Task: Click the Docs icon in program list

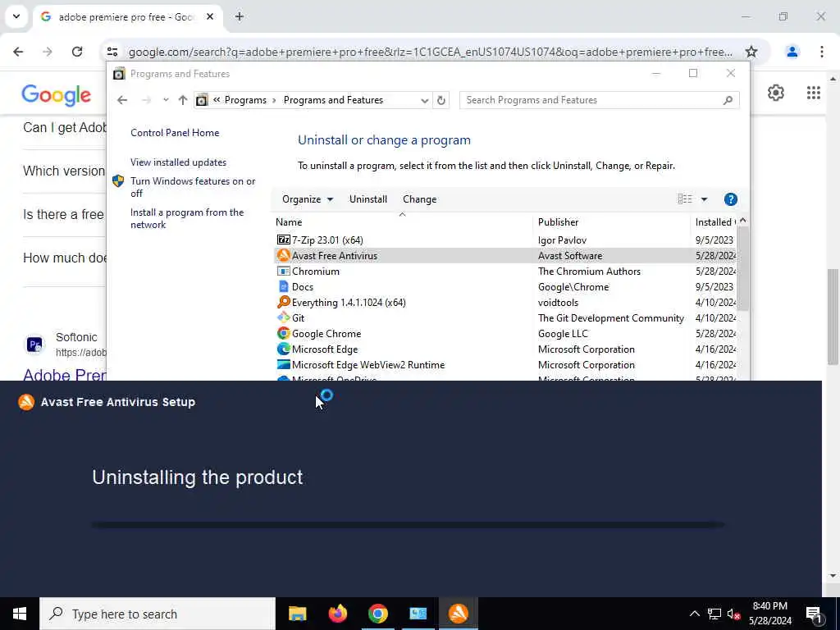Action: click(283, 286)
